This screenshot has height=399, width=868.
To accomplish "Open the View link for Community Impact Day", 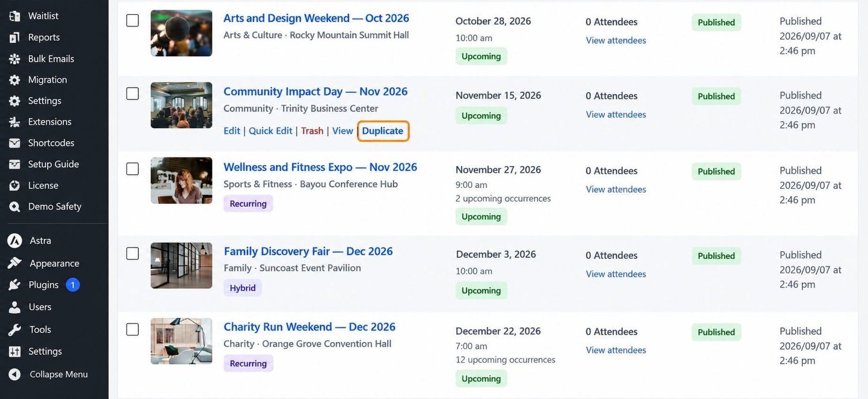I will [x=343, y=131].
